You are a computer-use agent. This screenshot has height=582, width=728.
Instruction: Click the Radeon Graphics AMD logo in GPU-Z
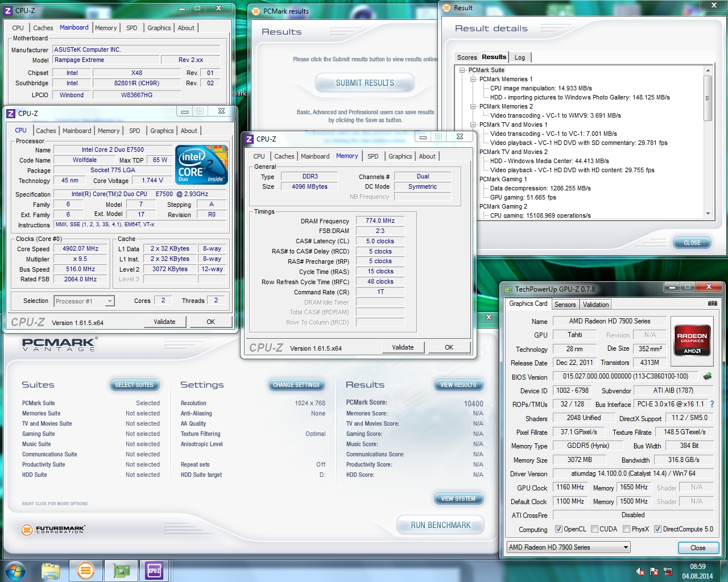click(x=692, y=340)
